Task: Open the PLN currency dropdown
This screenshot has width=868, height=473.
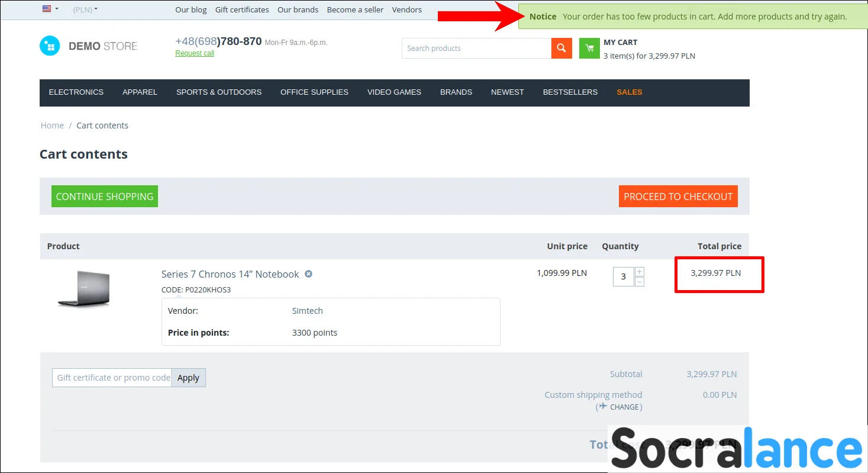Action: [x=85, y=9]
